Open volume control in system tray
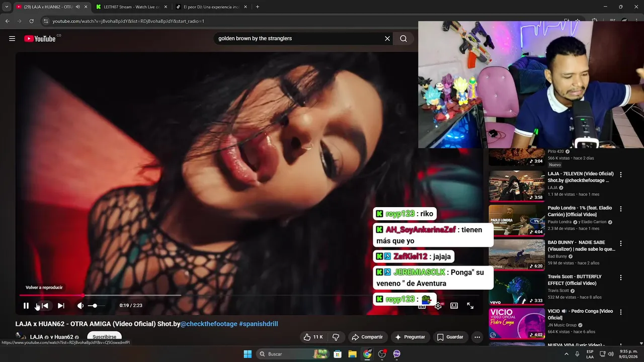 [x=610, y=354]
